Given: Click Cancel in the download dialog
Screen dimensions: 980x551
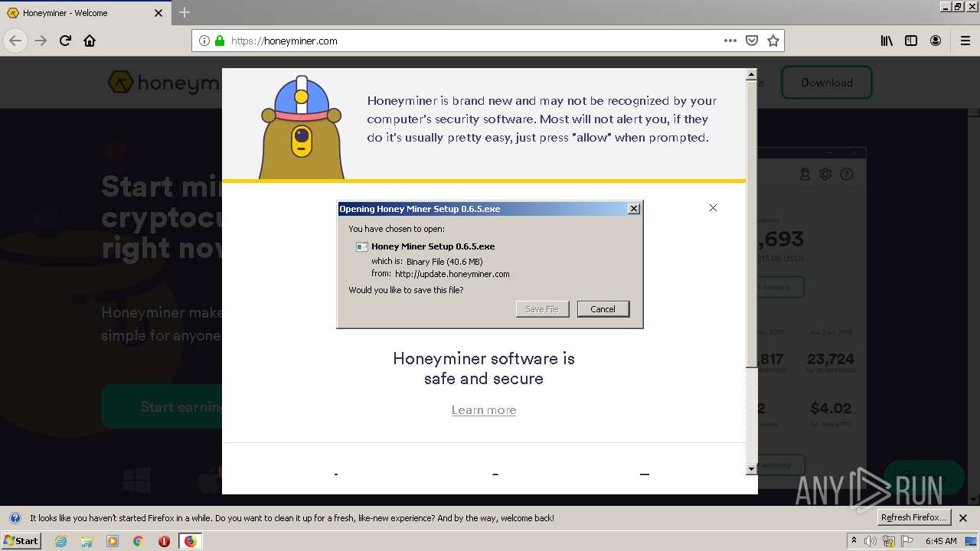Looking at the screenshot, I should [x=603, y=308].
